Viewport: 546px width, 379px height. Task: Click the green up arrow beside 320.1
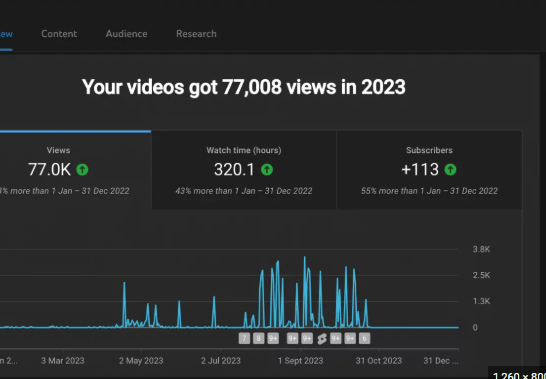267,170
